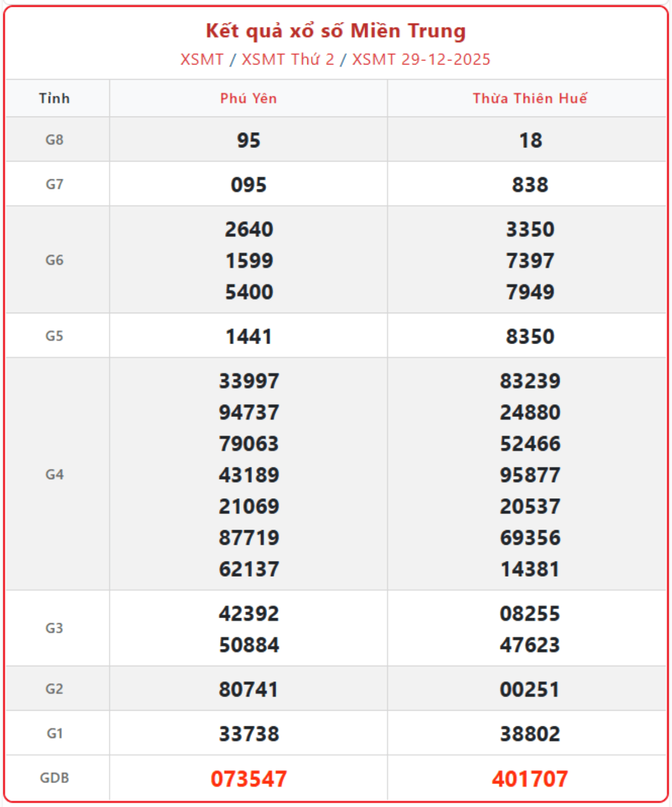
Task: Click the Tỉnh column header
Action: tap(54, 99)
